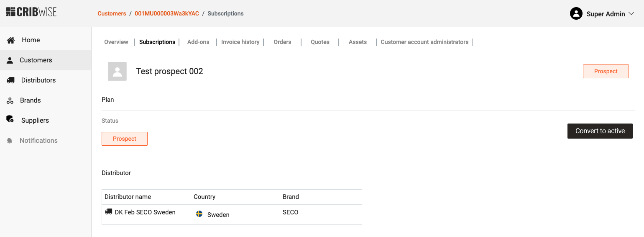Click the Suppliers shield icon
Image resolution: width=644 pixels, height=237 pixels.
pyautogui.click(x=10, y=119)
